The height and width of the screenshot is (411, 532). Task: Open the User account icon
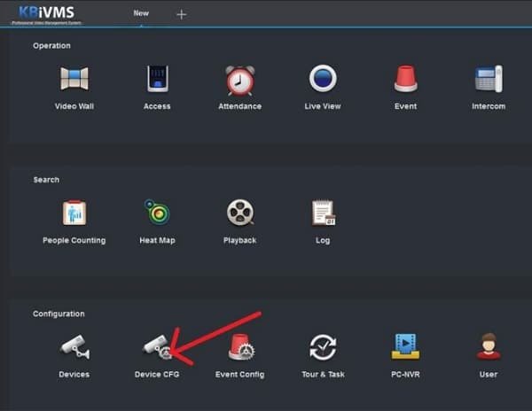point(489,346)
